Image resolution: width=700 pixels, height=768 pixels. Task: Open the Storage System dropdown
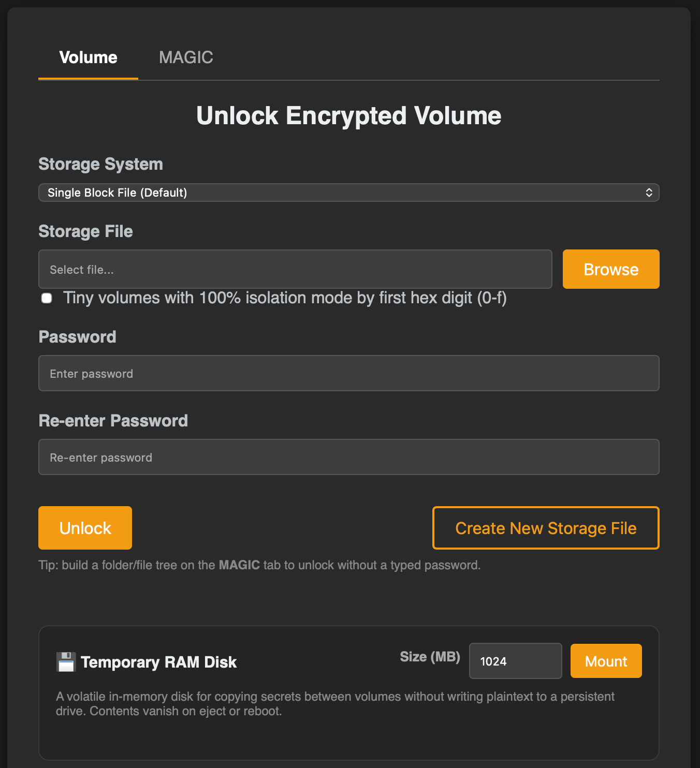348,193
